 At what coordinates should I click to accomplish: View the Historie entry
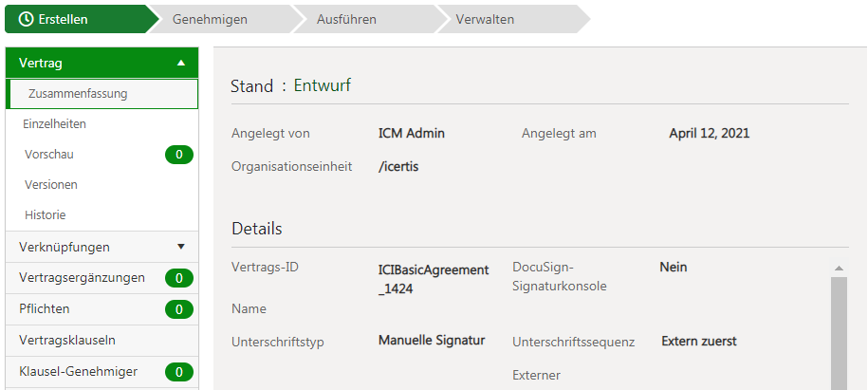click(x=45, y=214)
